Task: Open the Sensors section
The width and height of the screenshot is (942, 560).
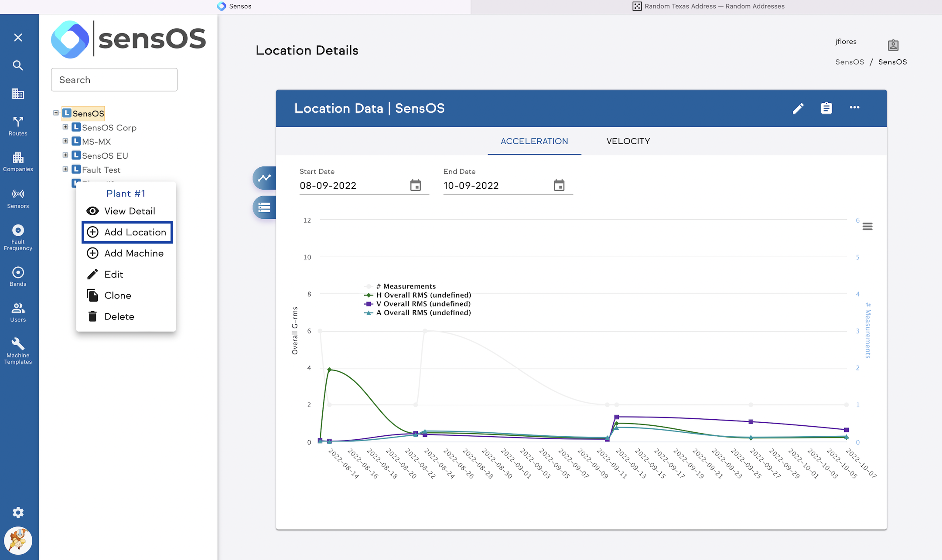Action: [x=18, y=199]
